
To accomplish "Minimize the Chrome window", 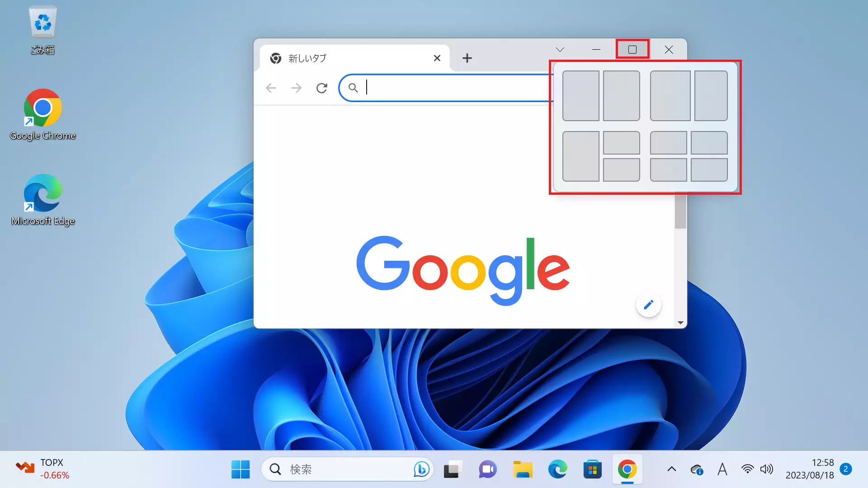I will coord(596,50).
